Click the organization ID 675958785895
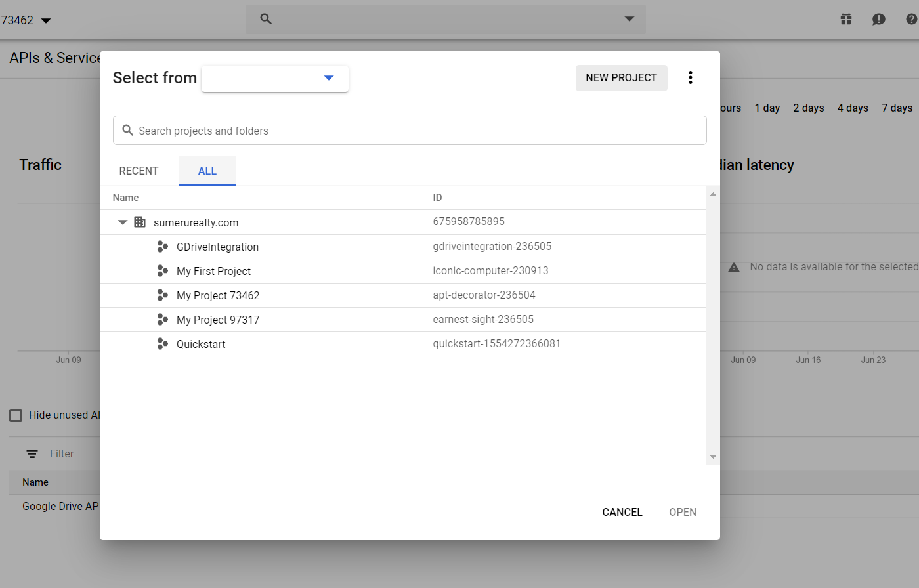This screenshot has height=588, width=919. coord(469,221)
